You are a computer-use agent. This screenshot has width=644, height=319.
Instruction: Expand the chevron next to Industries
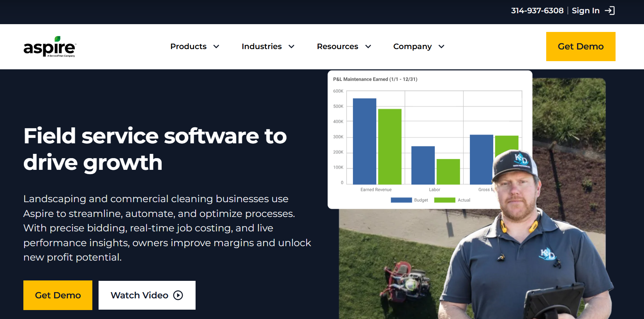coord(291,46)
